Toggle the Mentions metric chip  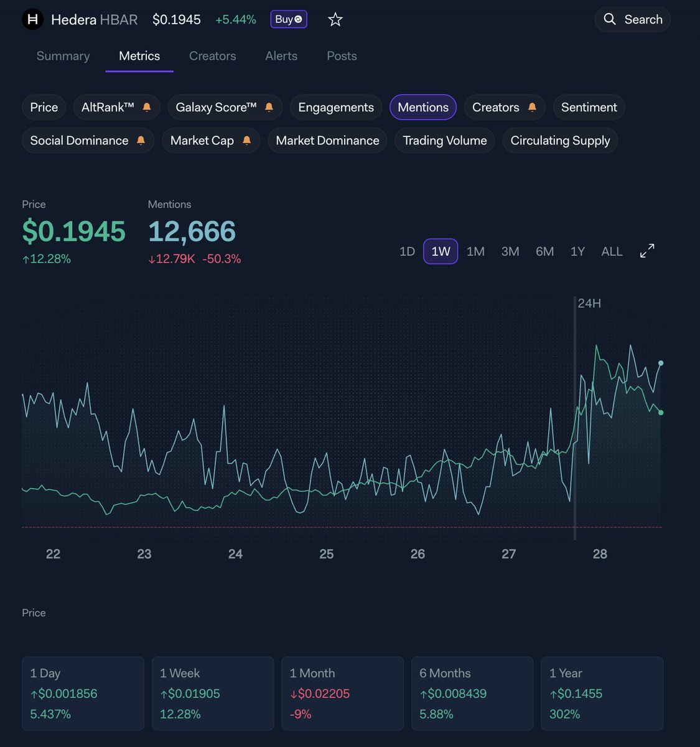point(423,107)
